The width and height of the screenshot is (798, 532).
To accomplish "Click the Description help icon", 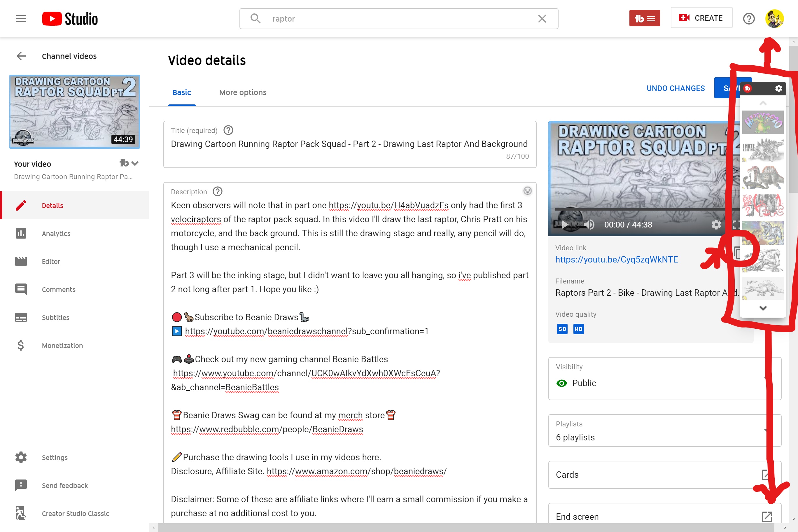I will [218, 192].
